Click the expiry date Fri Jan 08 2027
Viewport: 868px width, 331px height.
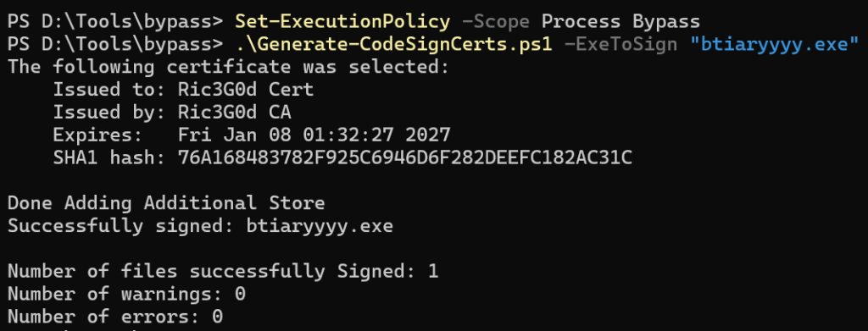click(314, 135)
